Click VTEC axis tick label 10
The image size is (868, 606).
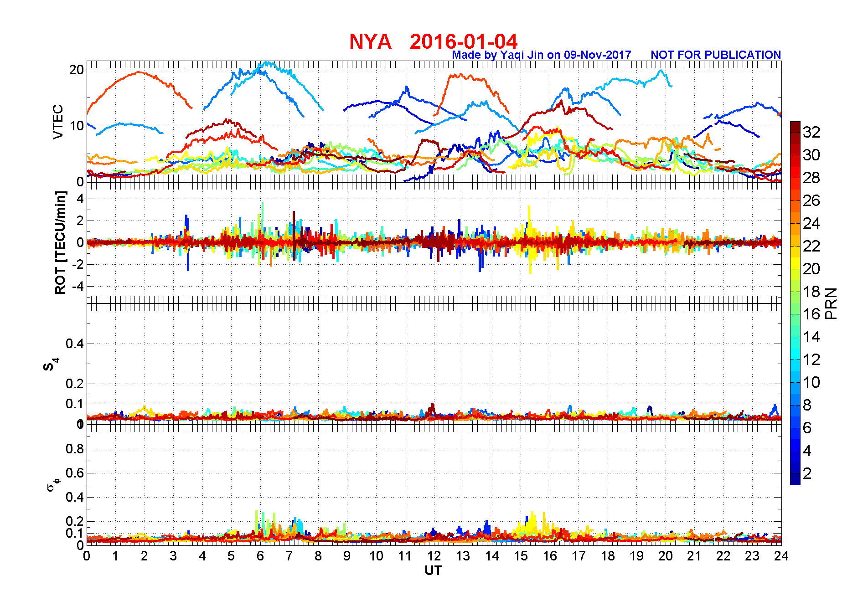click(77, 126)
